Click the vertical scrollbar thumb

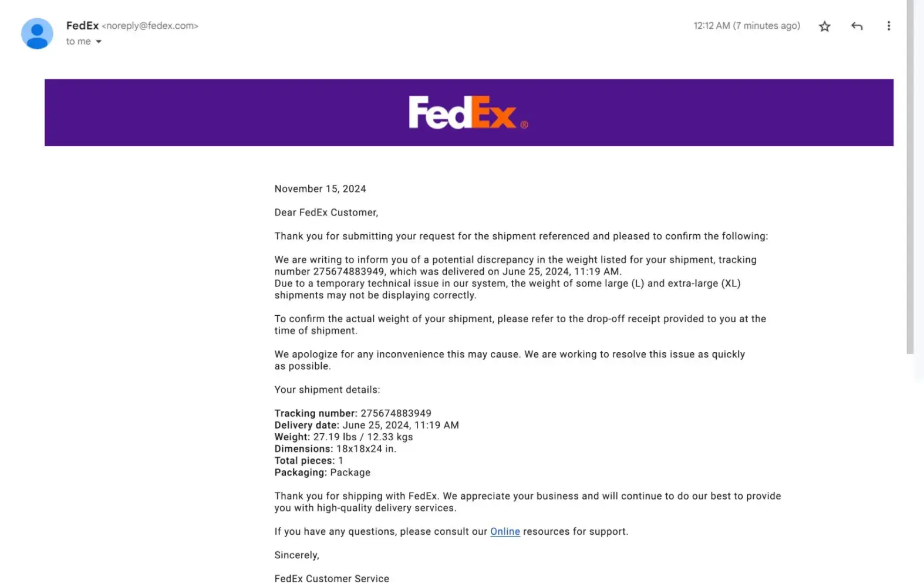910,176
